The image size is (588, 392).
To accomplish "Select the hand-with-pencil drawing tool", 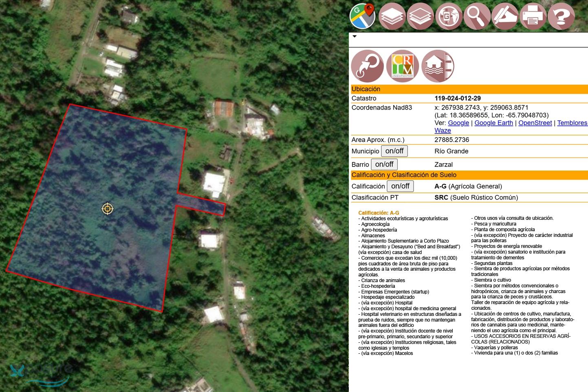I will pos(505,16).
